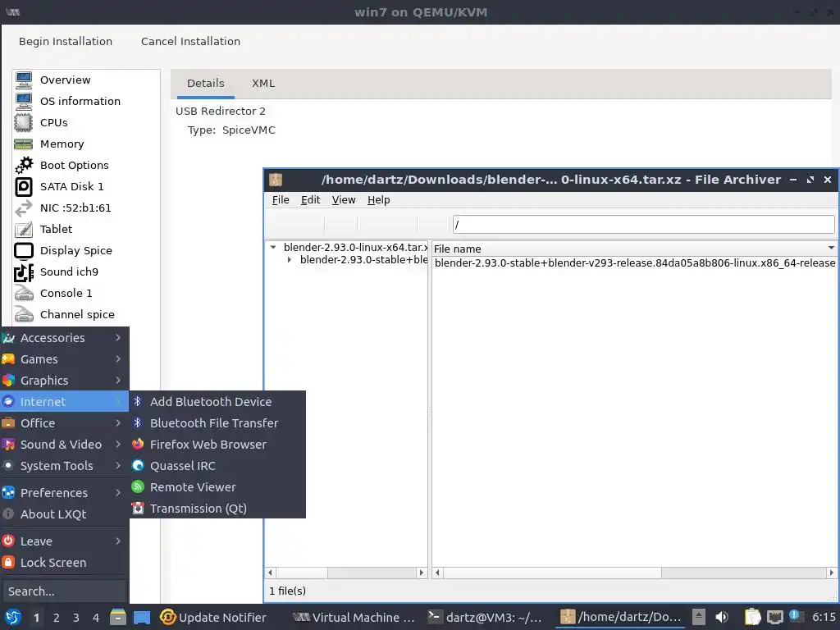This screenshot has width=840, height=630.
Task: Click Lock Screen in the start menu
Action: (64, 563)
